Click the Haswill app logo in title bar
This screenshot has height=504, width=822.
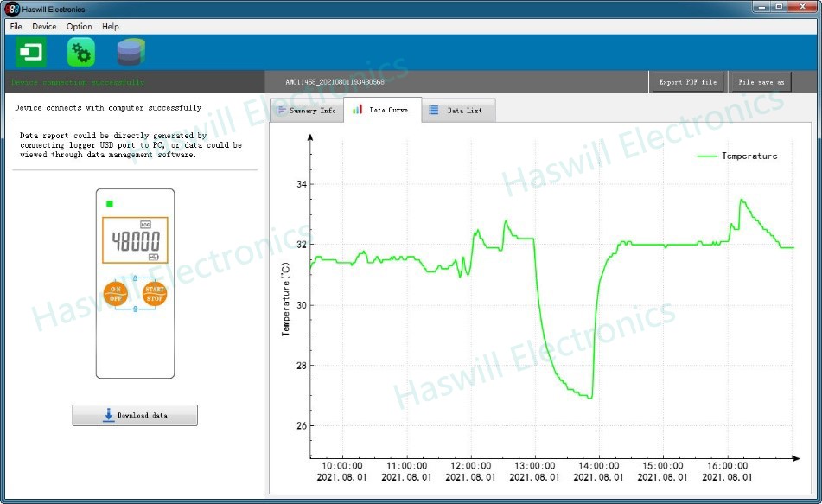(x=11, y=9)
